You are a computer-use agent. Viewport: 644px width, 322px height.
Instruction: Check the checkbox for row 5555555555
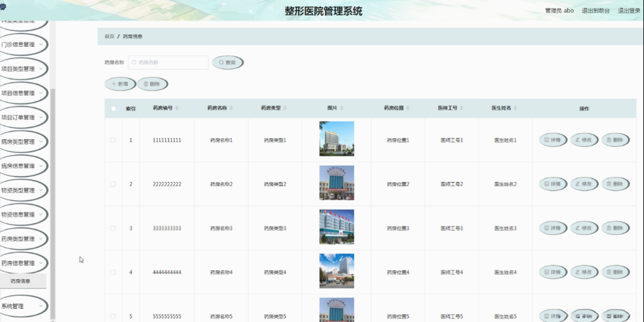pyautogui.click(x=113, y=317)
